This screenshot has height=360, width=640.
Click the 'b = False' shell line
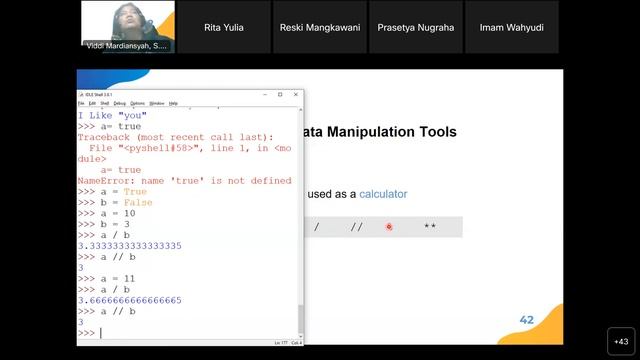click(115, 202)
